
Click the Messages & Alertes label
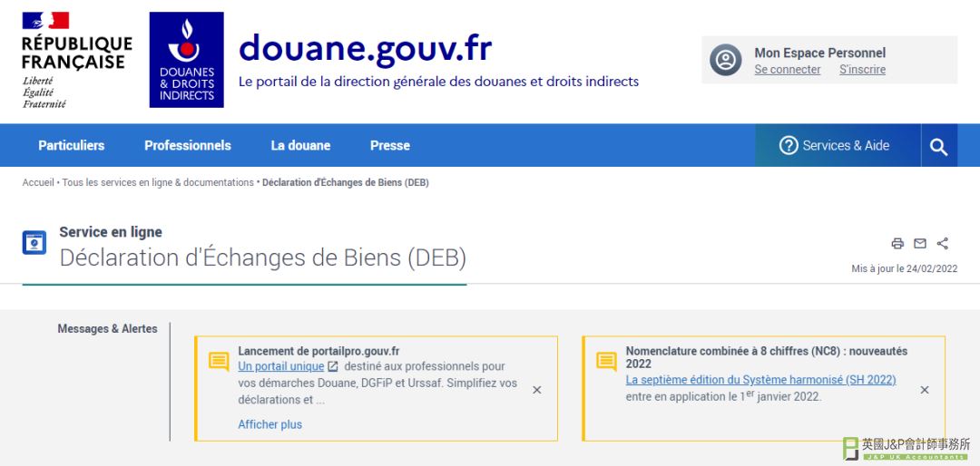coord(107,328)
